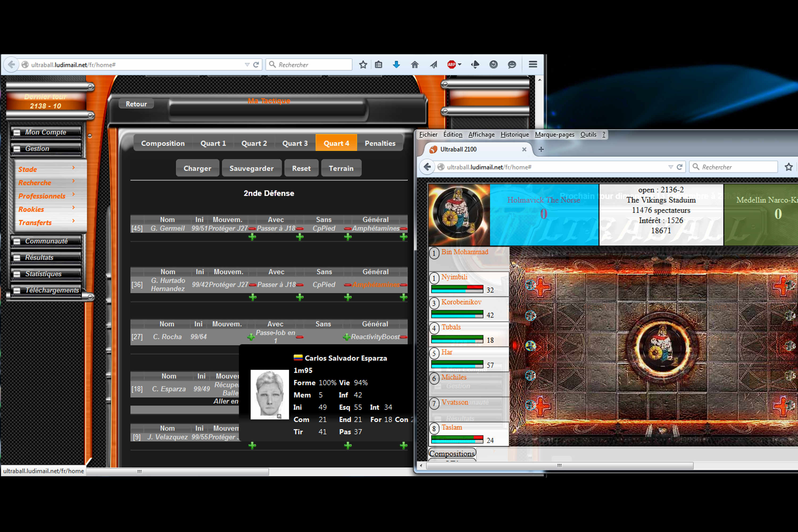This screenshot has height=532, width=798.
Task: Open the Historique menu
Action: 514,135
